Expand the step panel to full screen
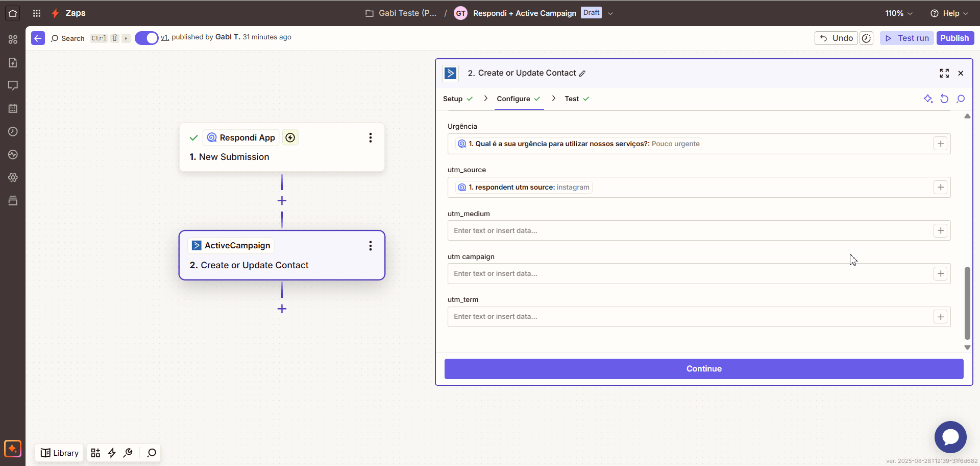Viewport: 980px width, 466px height. 944,73
